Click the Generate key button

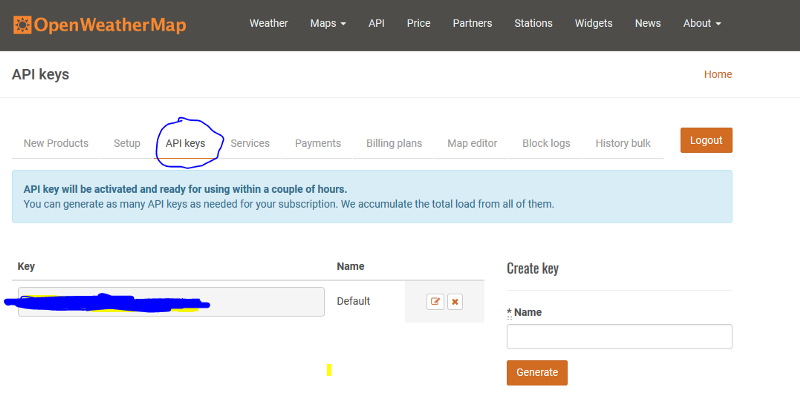(537, 373)
